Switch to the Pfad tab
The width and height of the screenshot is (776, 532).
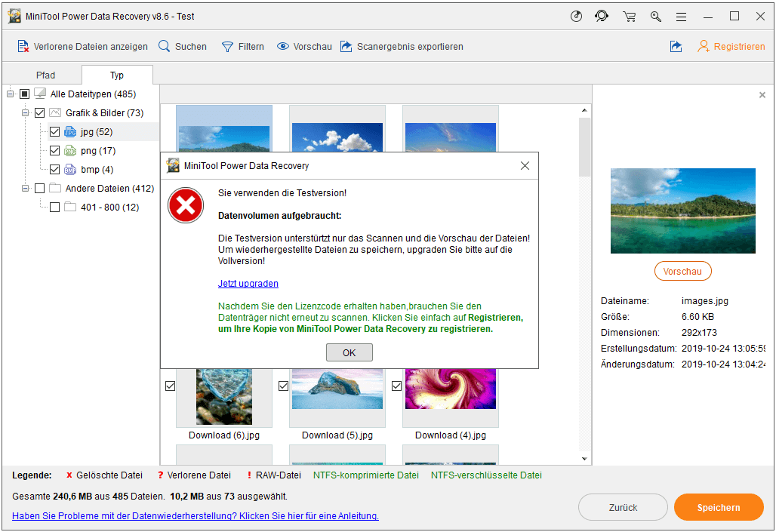45,75
